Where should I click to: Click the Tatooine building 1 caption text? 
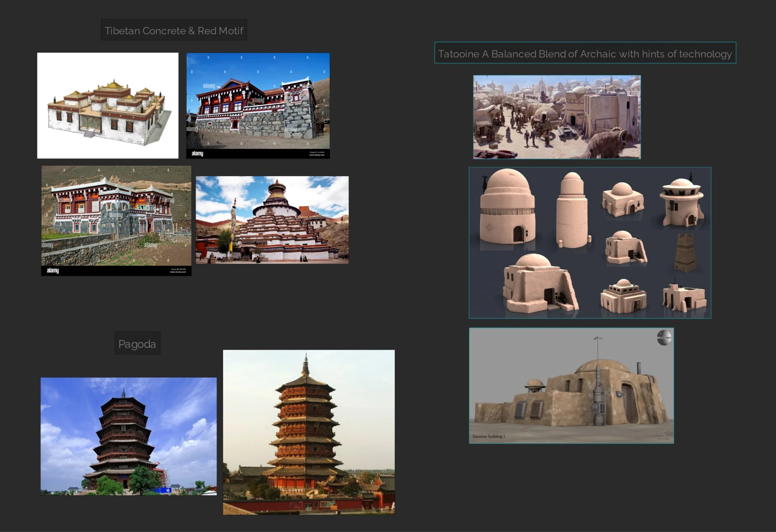pos(489,436)
